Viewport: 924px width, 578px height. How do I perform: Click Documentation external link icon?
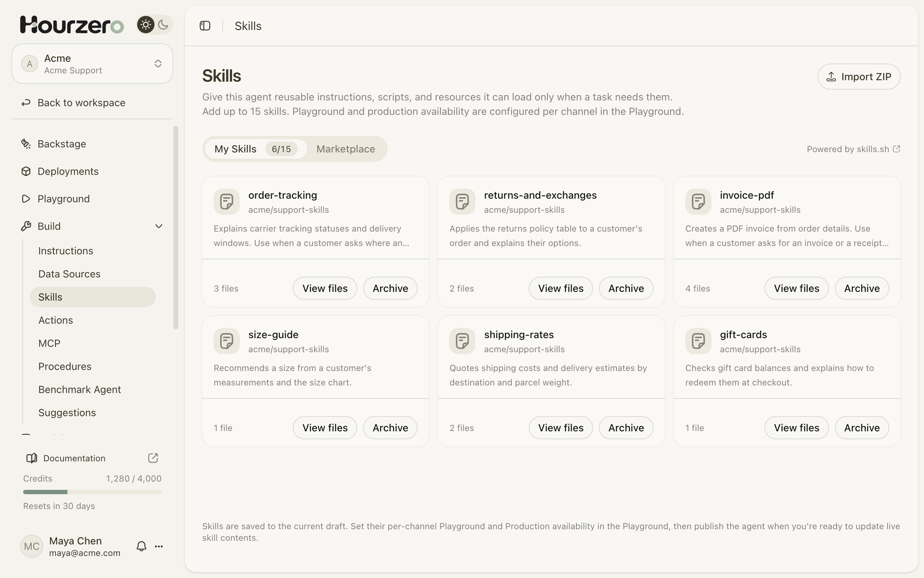[153, 458]
